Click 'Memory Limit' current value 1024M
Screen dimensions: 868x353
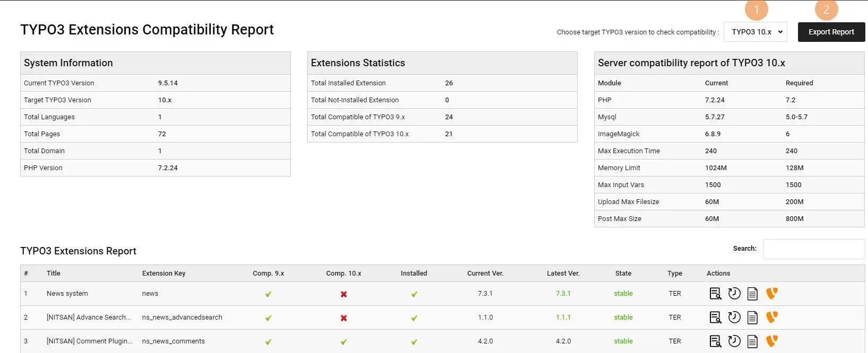(716, 168)
